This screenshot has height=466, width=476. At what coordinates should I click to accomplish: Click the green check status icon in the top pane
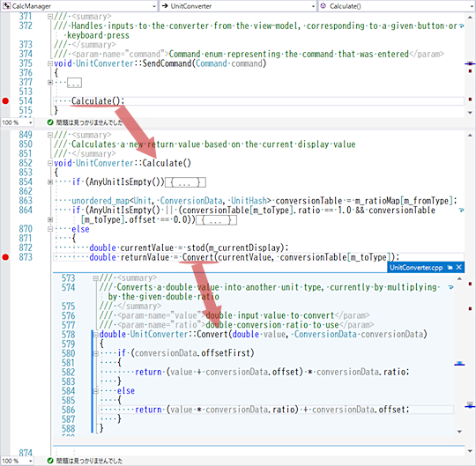[x=50, y=122]
